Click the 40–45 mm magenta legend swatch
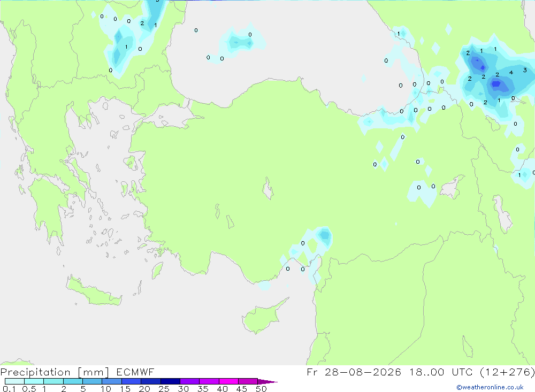 tap(228, 381)
